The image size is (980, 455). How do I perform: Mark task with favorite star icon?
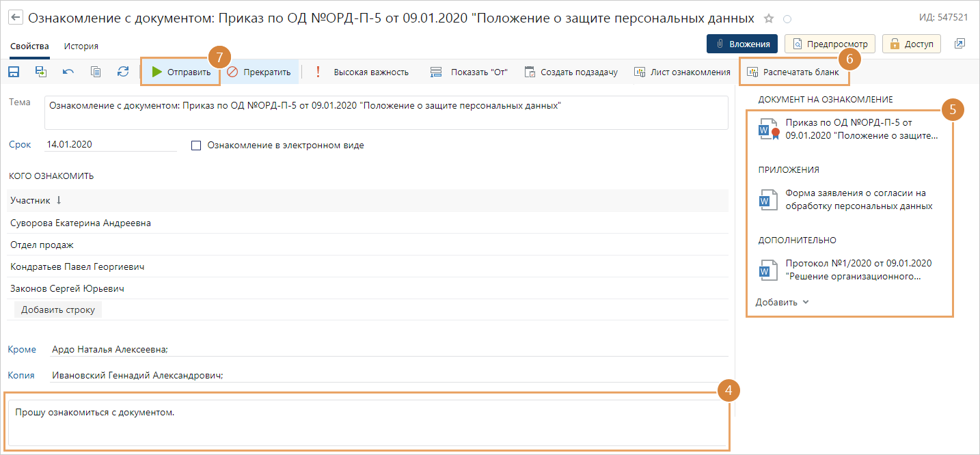click(x=769, y=18)
